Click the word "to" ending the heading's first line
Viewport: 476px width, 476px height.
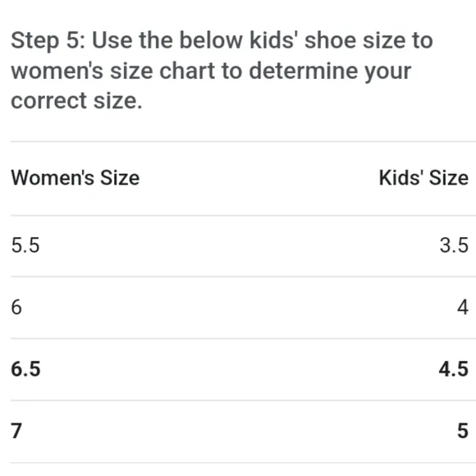point(423,41)
